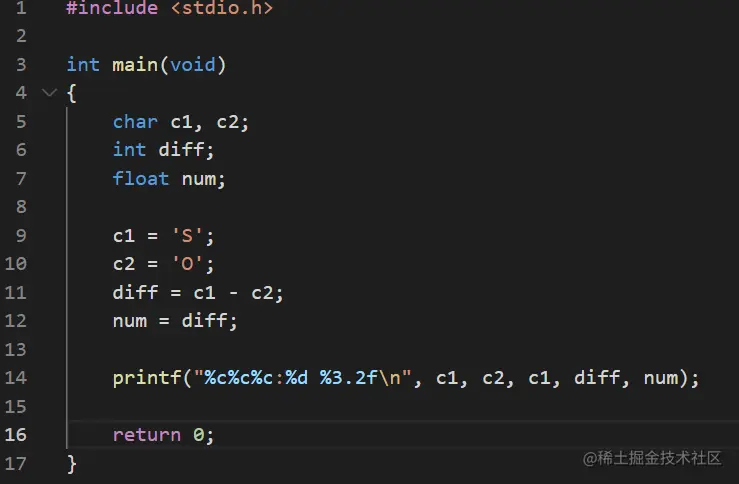Click the 'S' character literal
The image size is (739, 484).
(187, 235)
